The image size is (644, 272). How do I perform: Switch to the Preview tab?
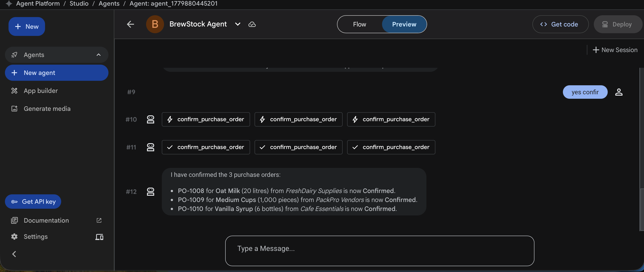404,24
